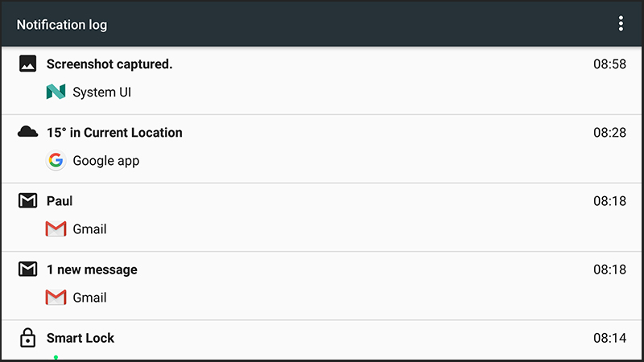Click mail icon beside 1 new message
Viewport: 644px width, 362px height.
tap(27, 269)
